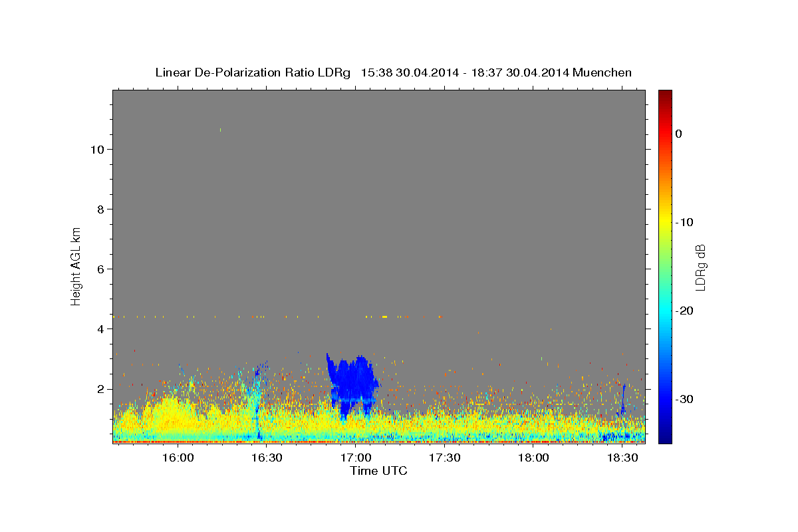Click the 18:30 time tick label
Viewport: 798px width, 532px height.
point(622,458)
